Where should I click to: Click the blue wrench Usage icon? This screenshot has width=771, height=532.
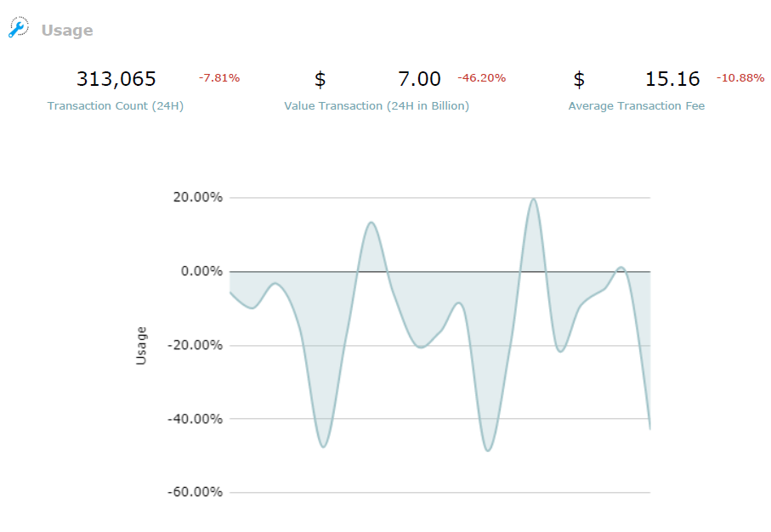[x=19, y=27]
